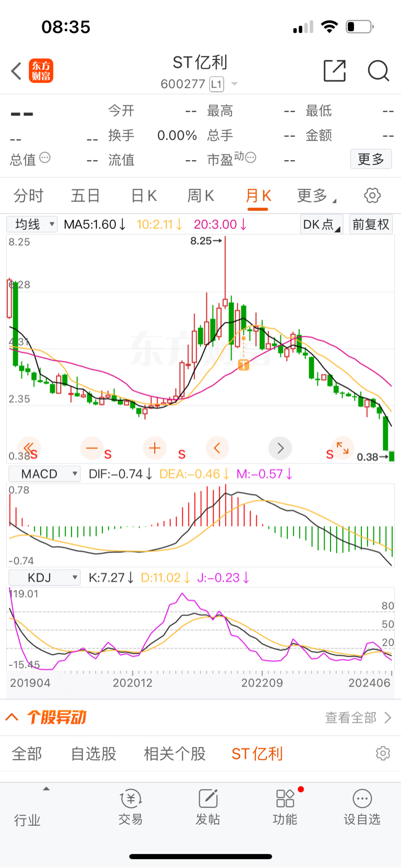Tap the 换手 0.00% value
Screen dimensions: 401x868
point(177,136)
